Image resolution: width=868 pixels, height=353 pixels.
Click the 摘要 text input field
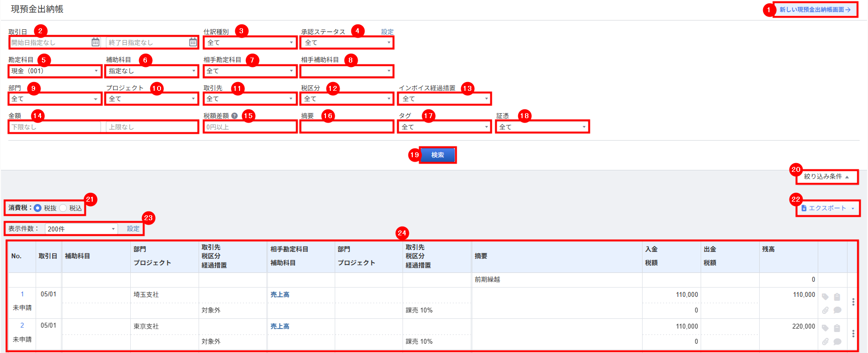(347, 127)
